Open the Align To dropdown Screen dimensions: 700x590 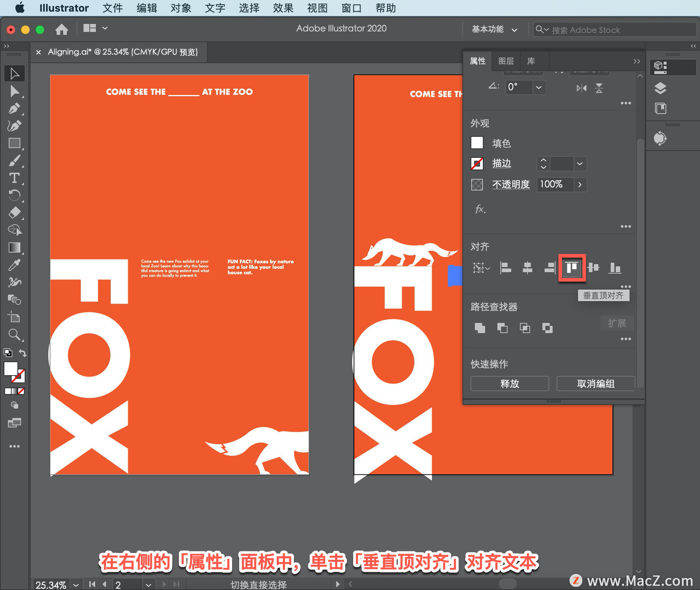[x=481, y=268]
